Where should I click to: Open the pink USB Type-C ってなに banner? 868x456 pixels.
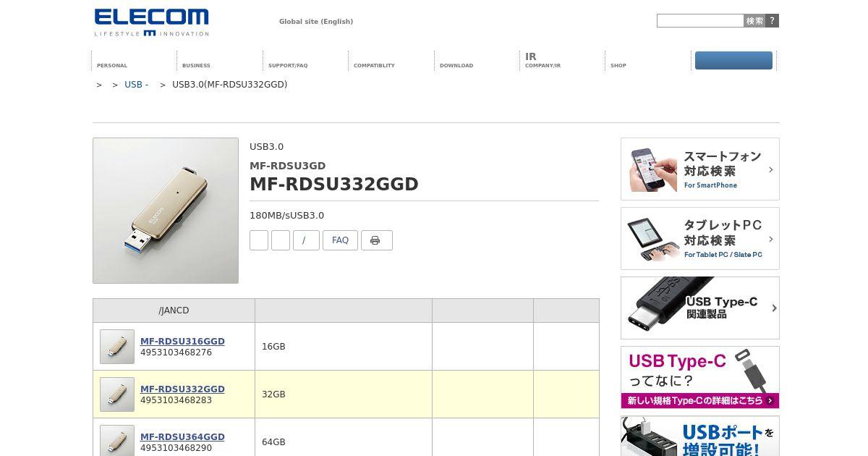[x=700, y=378]
